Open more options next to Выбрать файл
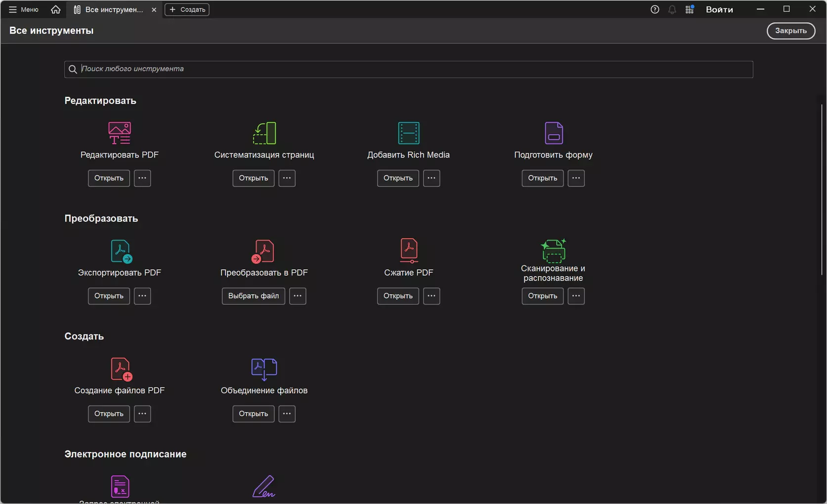Image resolution: width=827 pixels, height=504 pixels. click(x=298, y=296)
